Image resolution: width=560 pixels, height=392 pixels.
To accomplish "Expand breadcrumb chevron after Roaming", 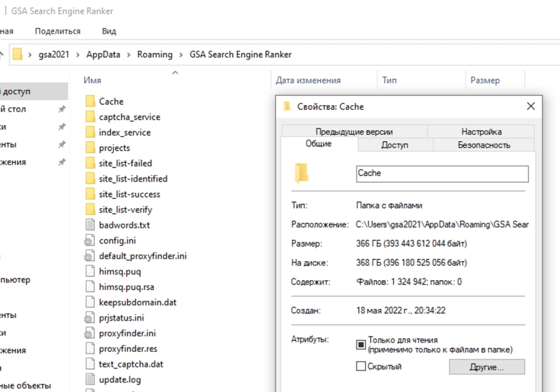I will [181, 55].
